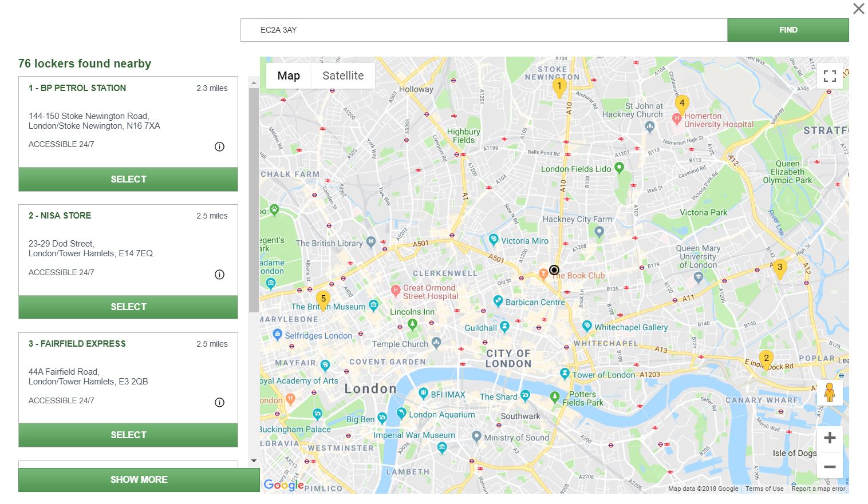Zoom in on the map

point(830,438)
